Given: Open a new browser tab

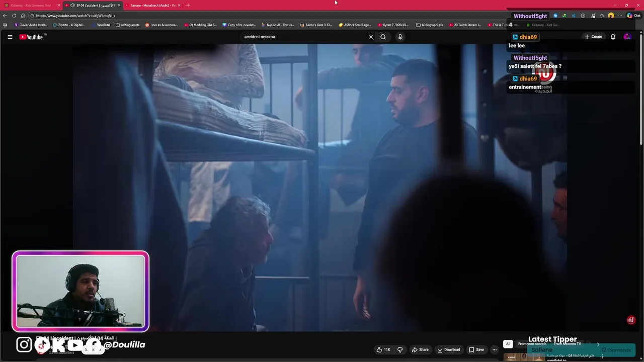Looking at the screenshot, I should pos(188,5).
